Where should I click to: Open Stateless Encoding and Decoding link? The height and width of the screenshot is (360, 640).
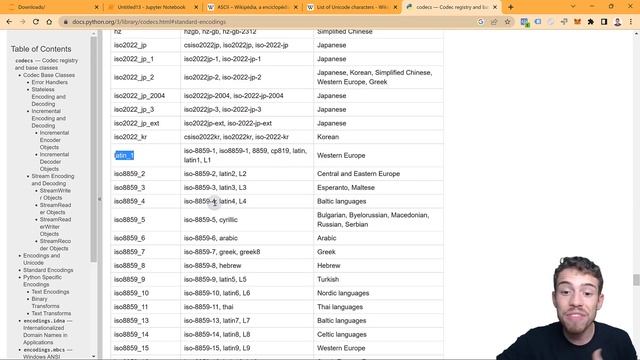[x=48, y=97]
